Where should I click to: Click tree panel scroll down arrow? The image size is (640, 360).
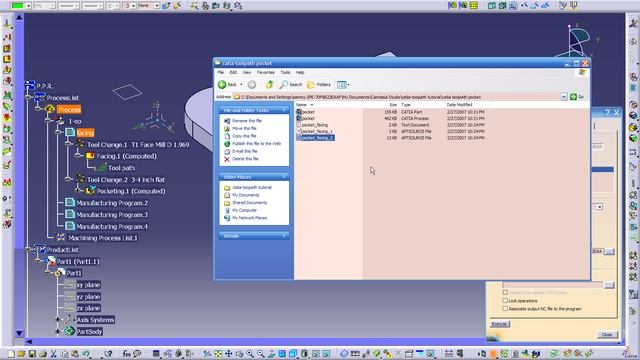(19, 333)
